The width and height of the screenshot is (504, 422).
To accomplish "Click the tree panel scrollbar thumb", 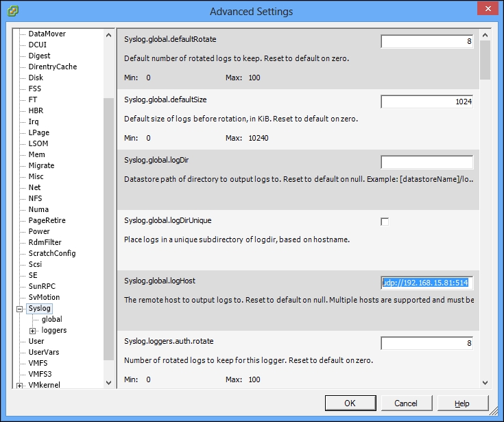I will pos(108,229).
